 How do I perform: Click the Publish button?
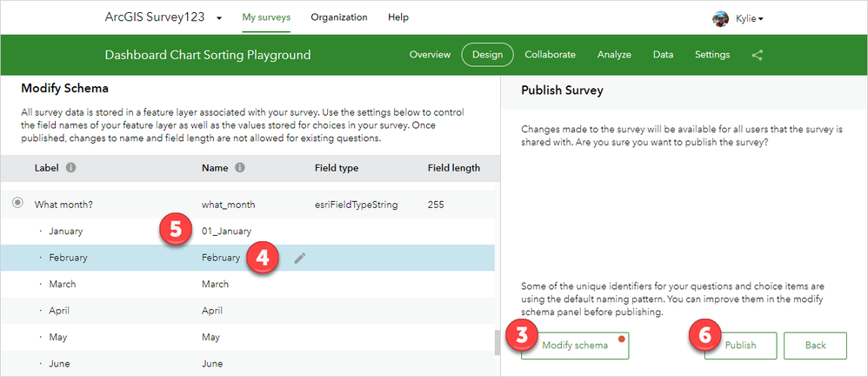(x=741, y=346)
